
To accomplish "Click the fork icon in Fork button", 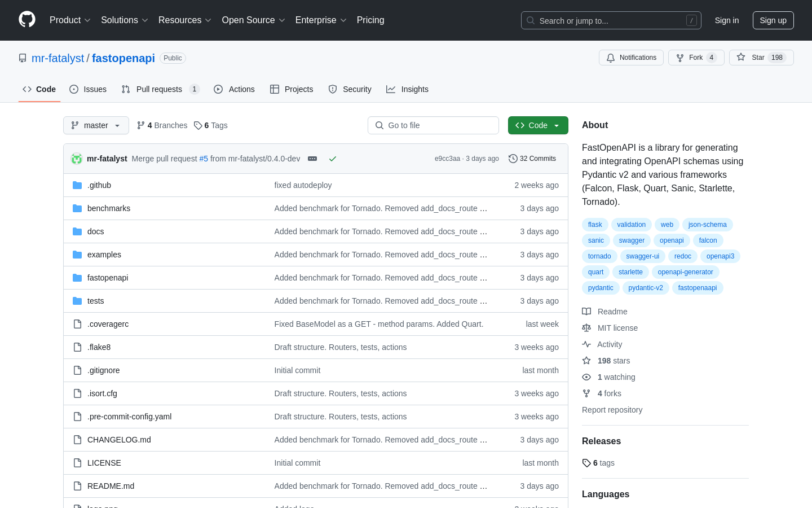I will tap(680, 58).
